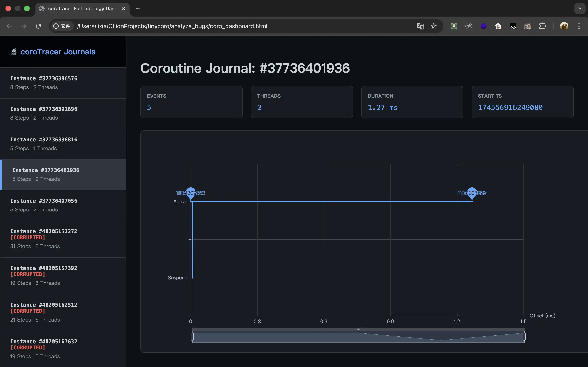The image size is (588, 367).
Task: Click the green download extension icon
Action: (x=454, y=26)
